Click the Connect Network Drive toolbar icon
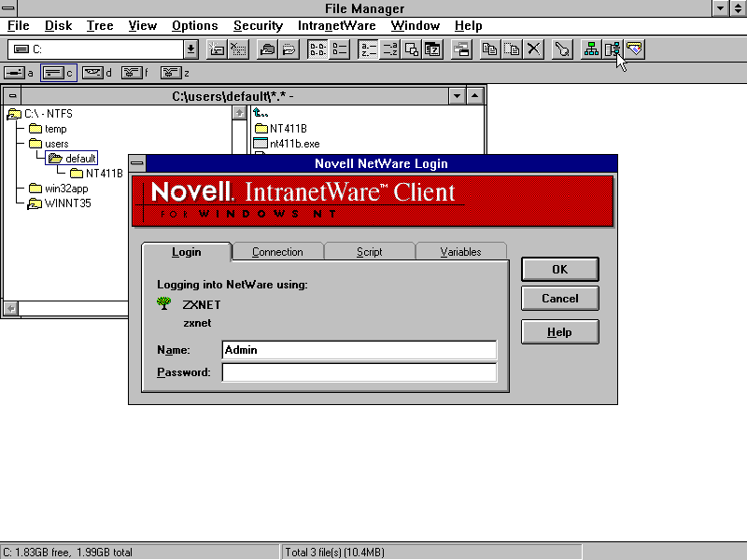The height and width of the screenshot is (560, 747). tap(217, 49)
